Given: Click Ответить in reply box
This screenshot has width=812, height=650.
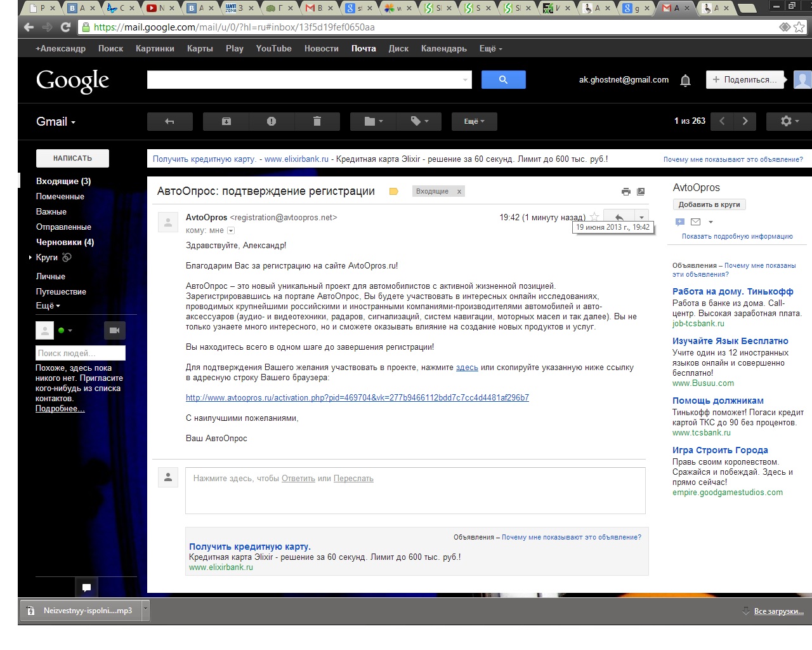Looking at the screenshot, I should click(x=298, y=478).
